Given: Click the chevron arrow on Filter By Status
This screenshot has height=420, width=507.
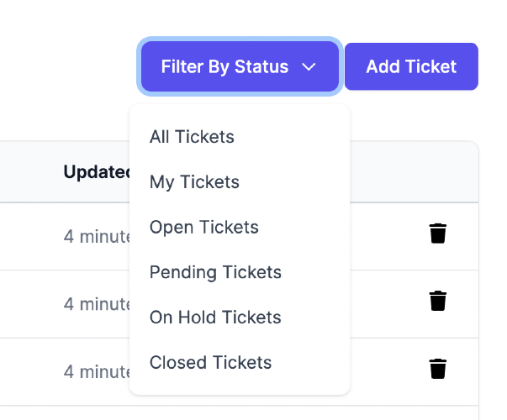Looking at the screenshot, I should point(309,67).
